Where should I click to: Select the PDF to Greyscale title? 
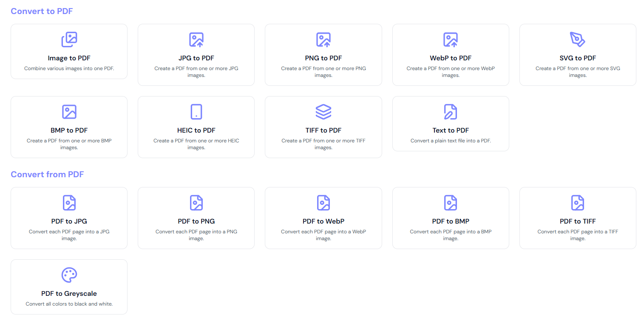coord(69,294)
